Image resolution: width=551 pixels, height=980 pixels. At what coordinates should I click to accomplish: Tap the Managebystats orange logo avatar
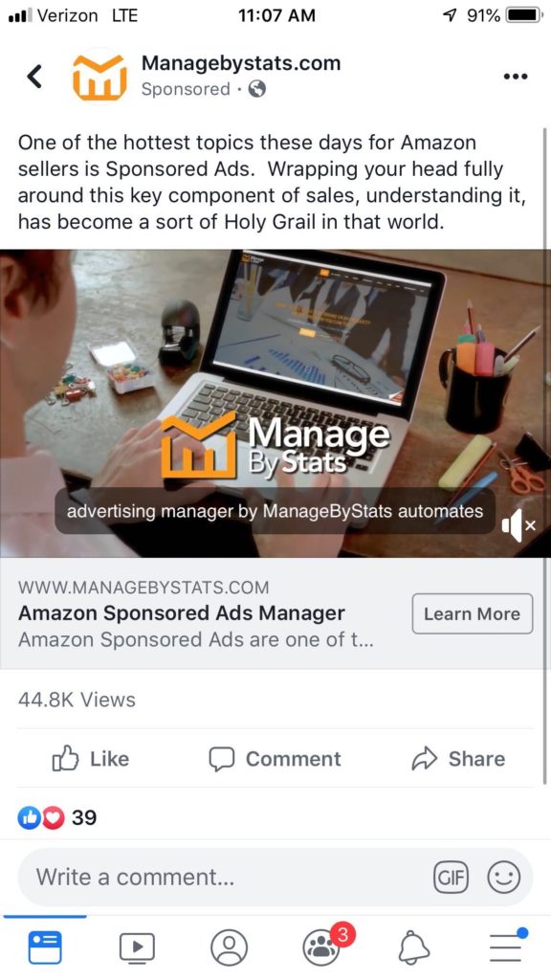pyautogui.click(x=99, y=77)
